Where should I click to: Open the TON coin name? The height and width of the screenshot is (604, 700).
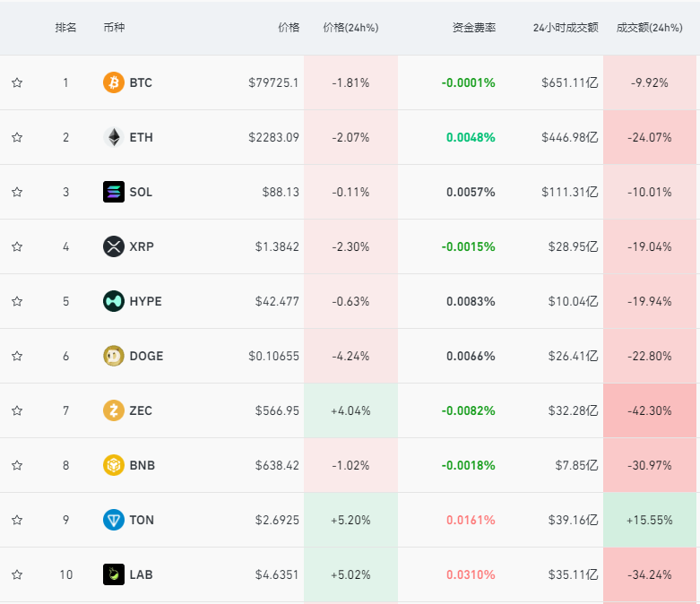coord(142,520)
